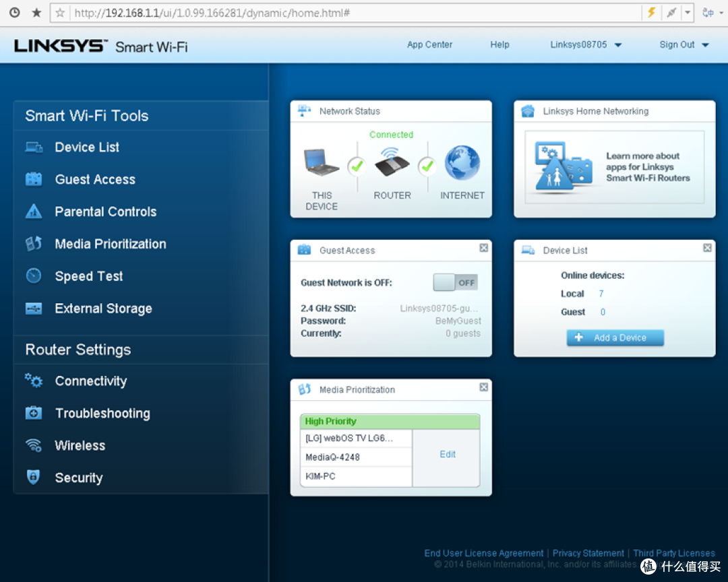The height and width of the screenshot is (582, 728).
Task: Click the local online devices count 7
Action: click(601, 293)
